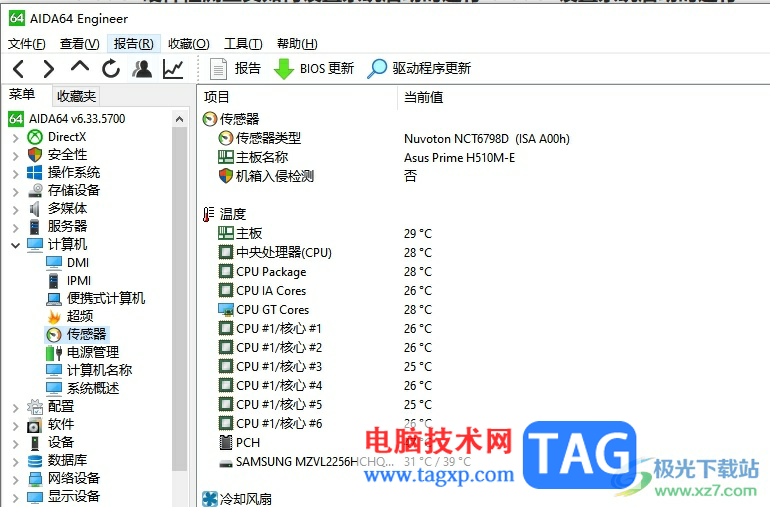
Task: Switch to the 收藏夹 tab
Action: (x=76, y=96)
